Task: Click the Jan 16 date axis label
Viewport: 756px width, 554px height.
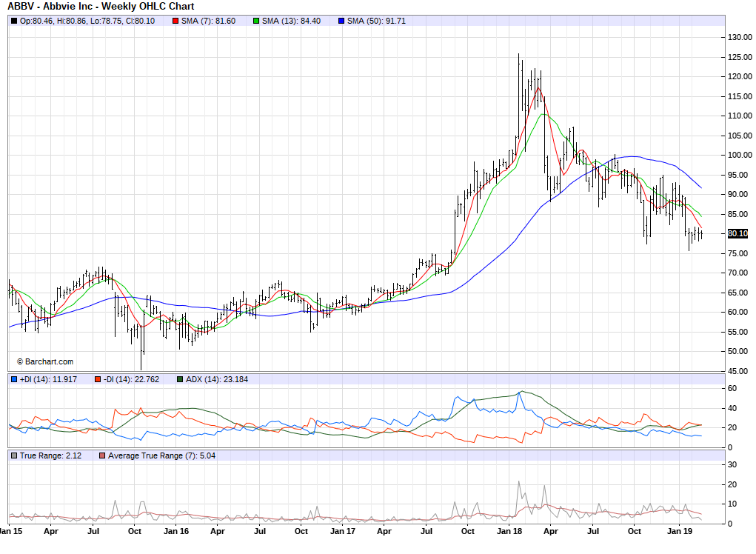Action: pos(175,531)
